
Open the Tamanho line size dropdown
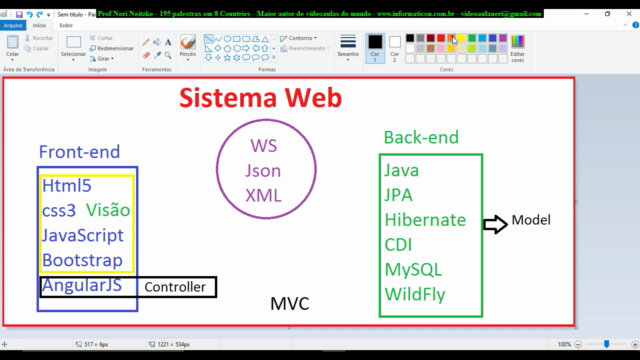(x=348, y=60)
